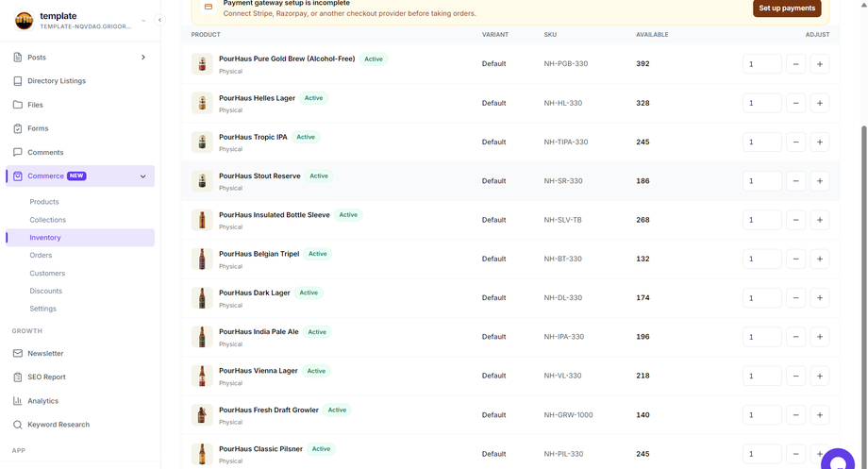Click the payment gateway card icon
This screenshot has width=868, height=469.
tap(209, 7)
